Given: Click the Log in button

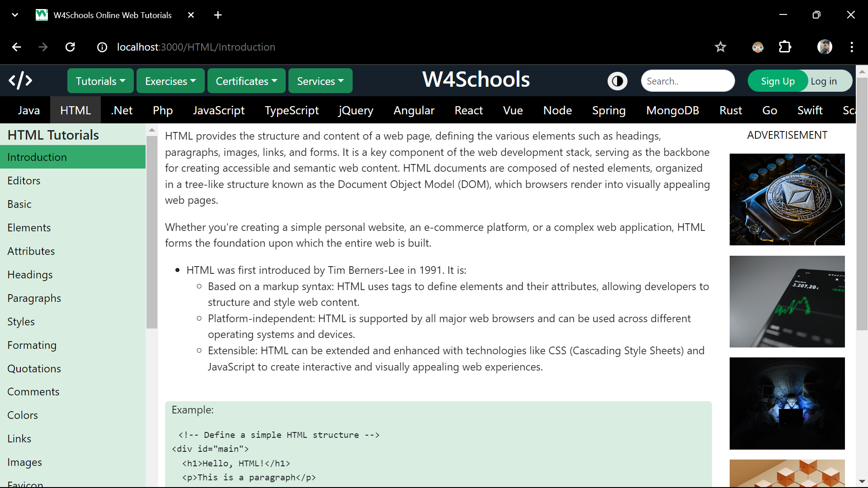Looking at the screenshot, I should coord(824,81).
